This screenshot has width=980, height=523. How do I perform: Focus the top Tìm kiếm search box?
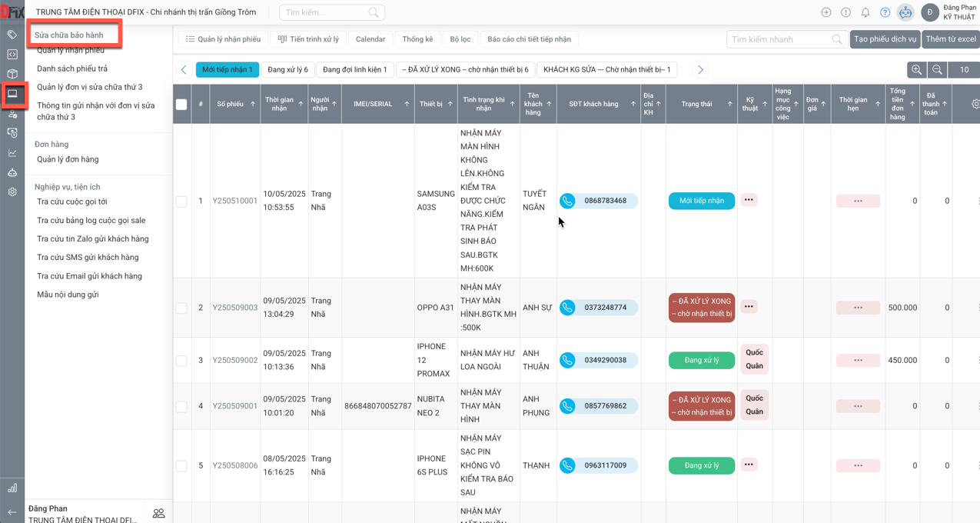[x=331, y=12]
